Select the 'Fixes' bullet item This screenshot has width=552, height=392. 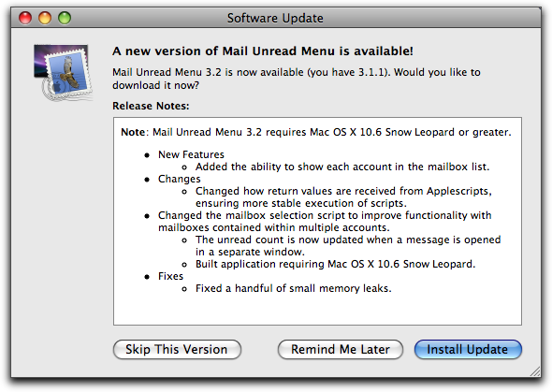pos(170,276)
